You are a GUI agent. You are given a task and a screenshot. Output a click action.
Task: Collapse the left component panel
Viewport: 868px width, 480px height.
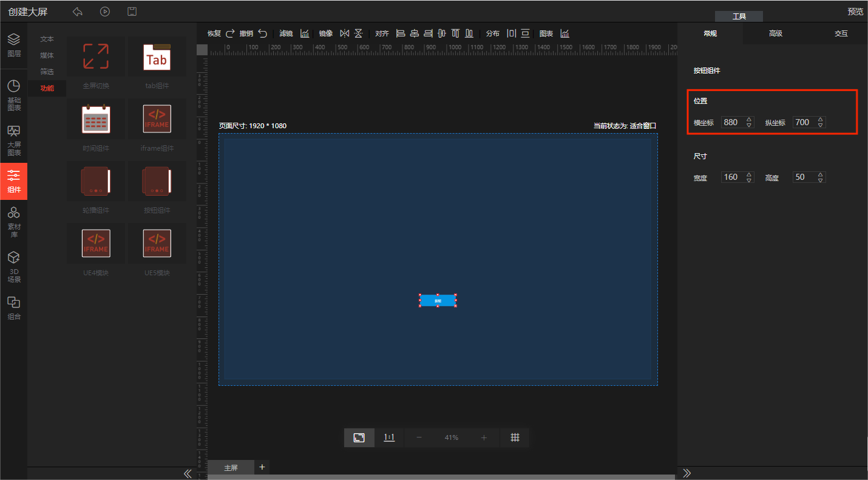188,473
